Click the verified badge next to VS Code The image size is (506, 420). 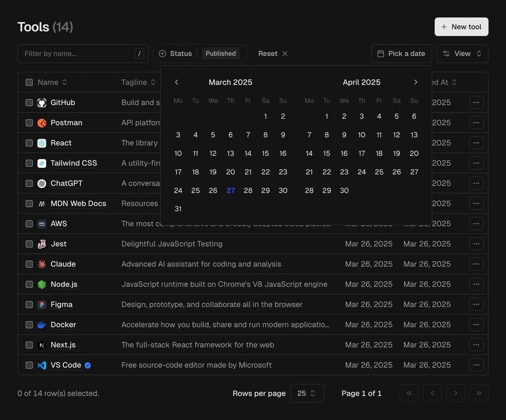tap(88, 365)
